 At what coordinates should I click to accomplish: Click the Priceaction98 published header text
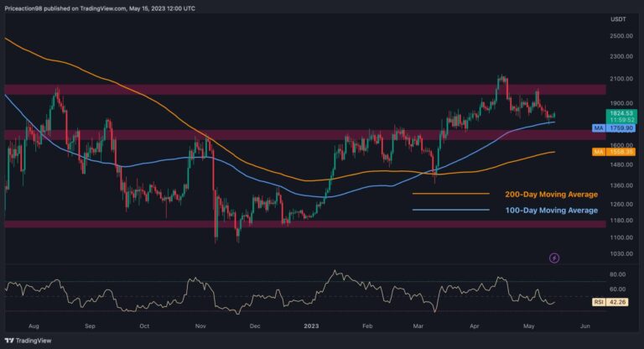100,8
